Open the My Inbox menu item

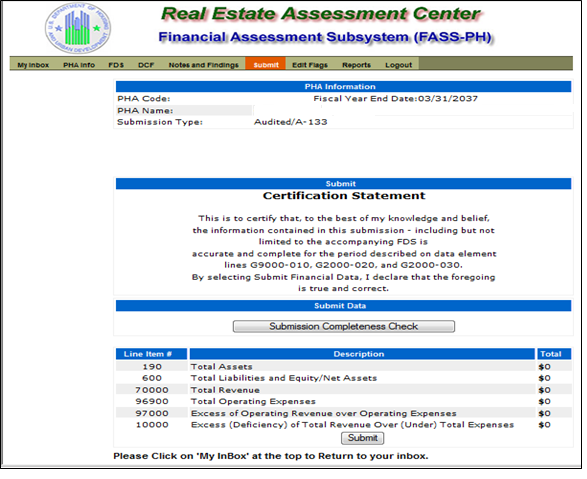pos(33,65)
